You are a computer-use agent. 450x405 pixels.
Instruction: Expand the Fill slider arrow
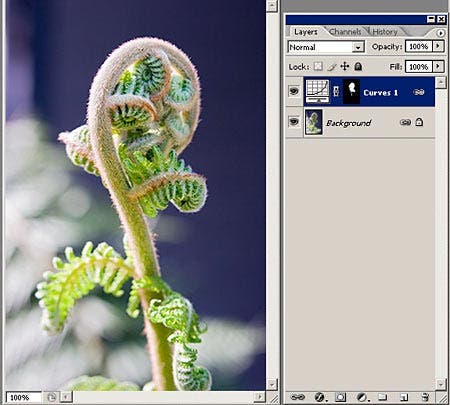[x=438, y=66]
